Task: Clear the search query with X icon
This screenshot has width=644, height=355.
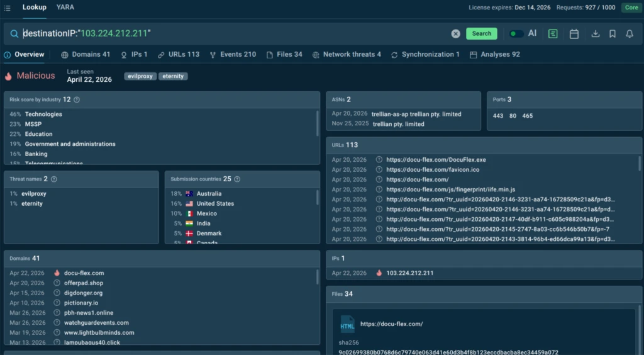Action: (455, 34)
